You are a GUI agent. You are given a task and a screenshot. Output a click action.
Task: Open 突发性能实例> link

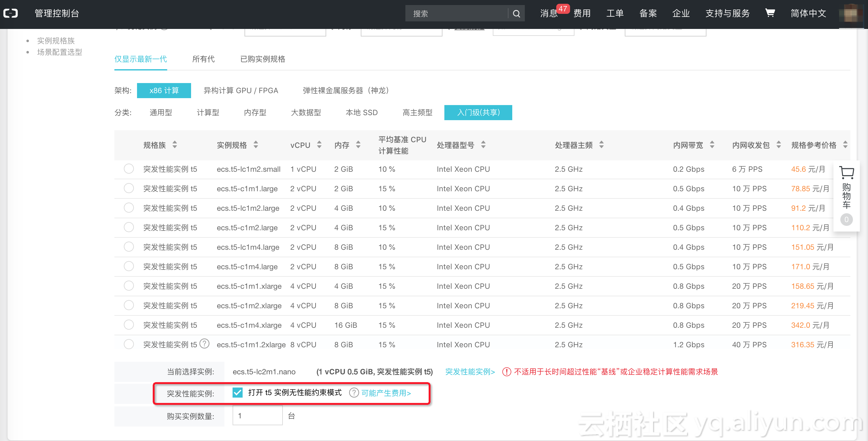[x=470, y=372]
